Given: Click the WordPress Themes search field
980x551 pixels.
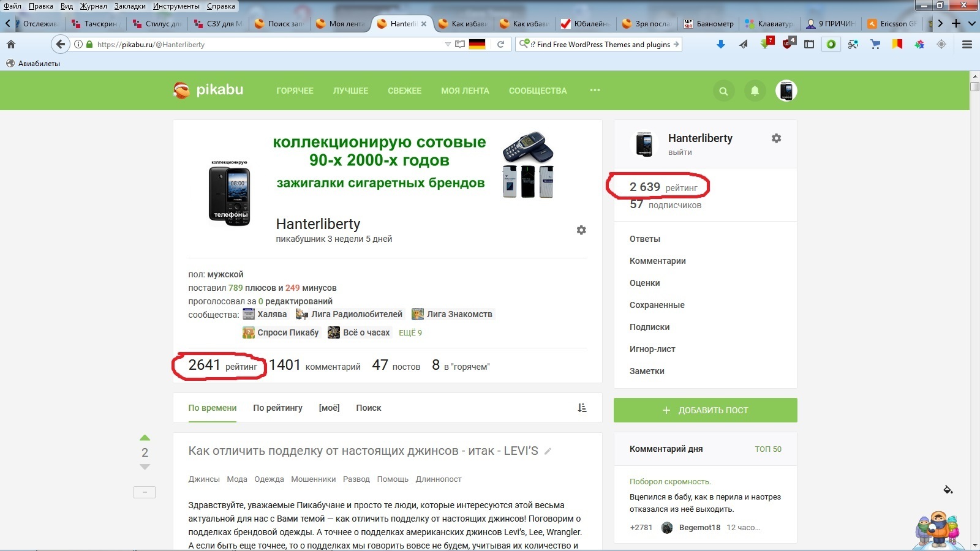Looking at the screenshot, I should (x=599, y=44).
